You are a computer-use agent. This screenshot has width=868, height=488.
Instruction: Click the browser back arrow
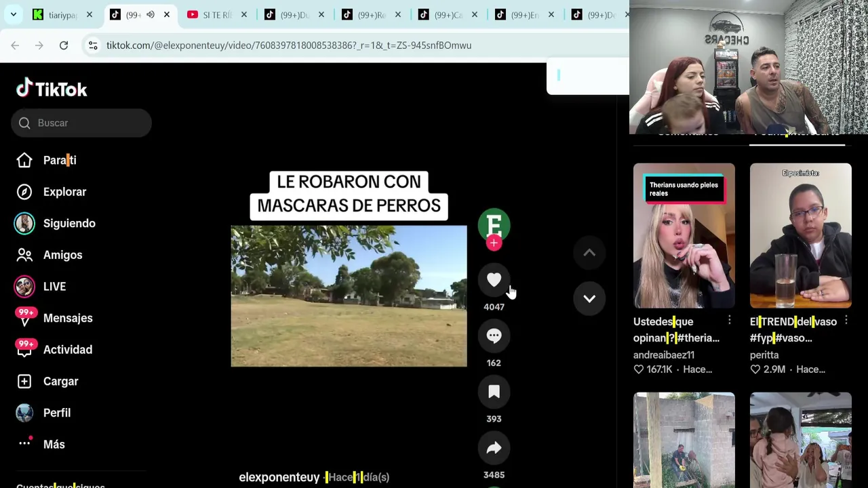[x=15, y=45]
